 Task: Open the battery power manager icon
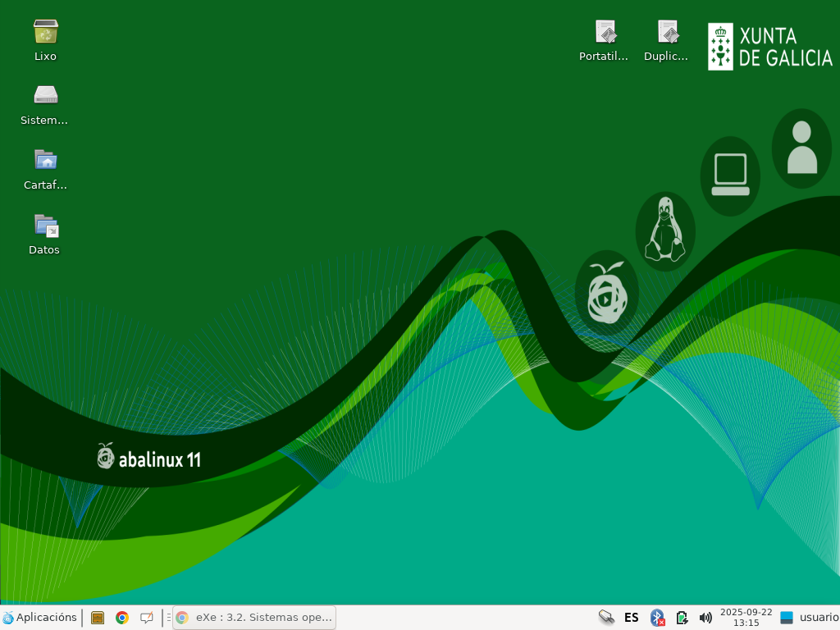pos(682,618)
